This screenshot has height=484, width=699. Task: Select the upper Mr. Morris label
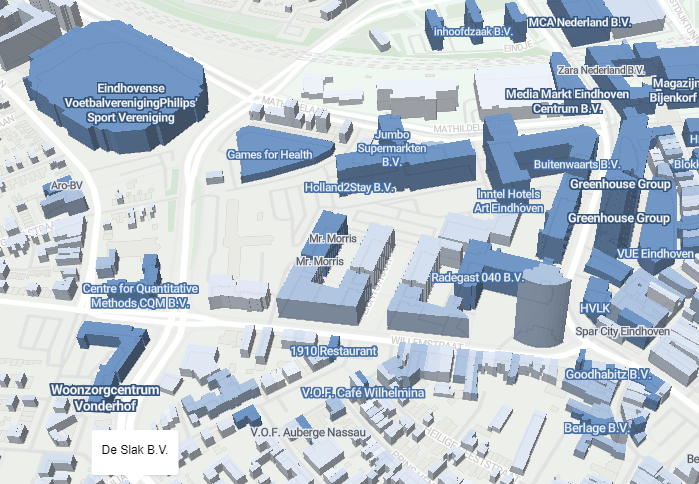333,238
